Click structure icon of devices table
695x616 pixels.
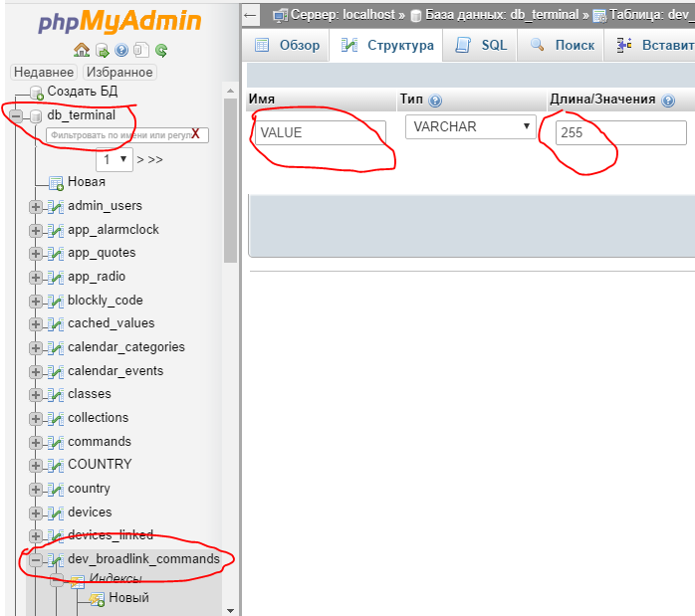56,513
